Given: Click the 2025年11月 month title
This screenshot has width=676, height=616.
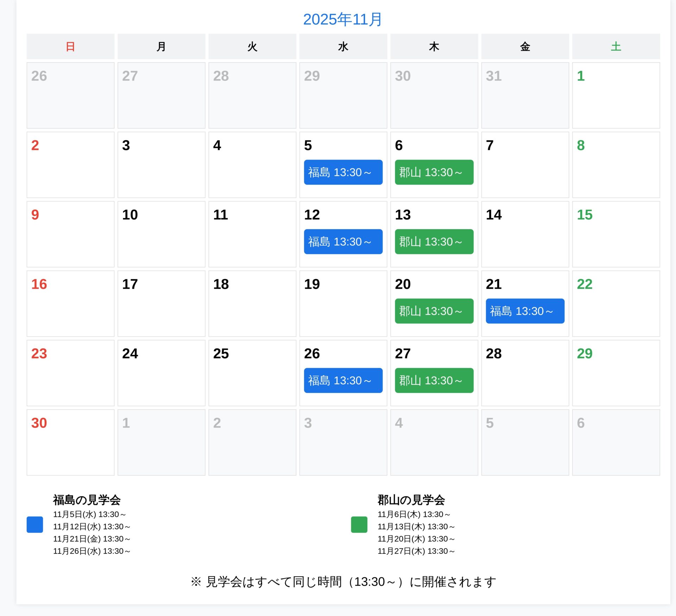Looking at the screenshot, I should (x=342, y=19).
